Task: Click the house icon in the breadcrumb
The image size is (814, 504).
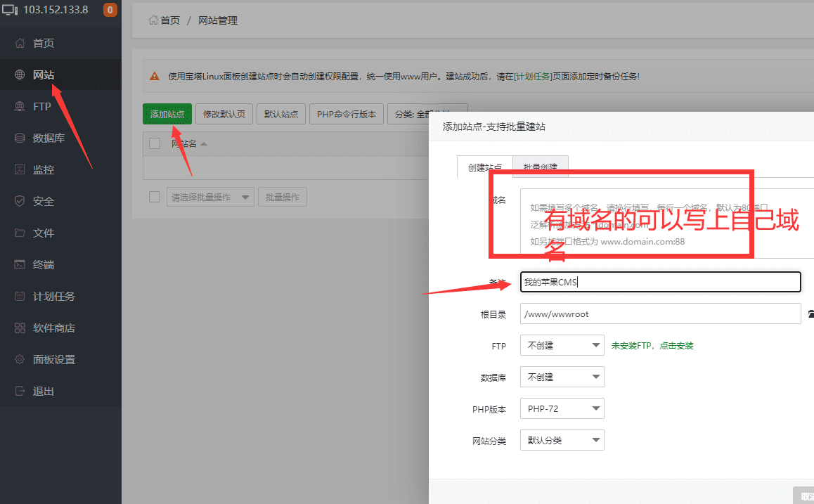Action: tap(153, 20)
